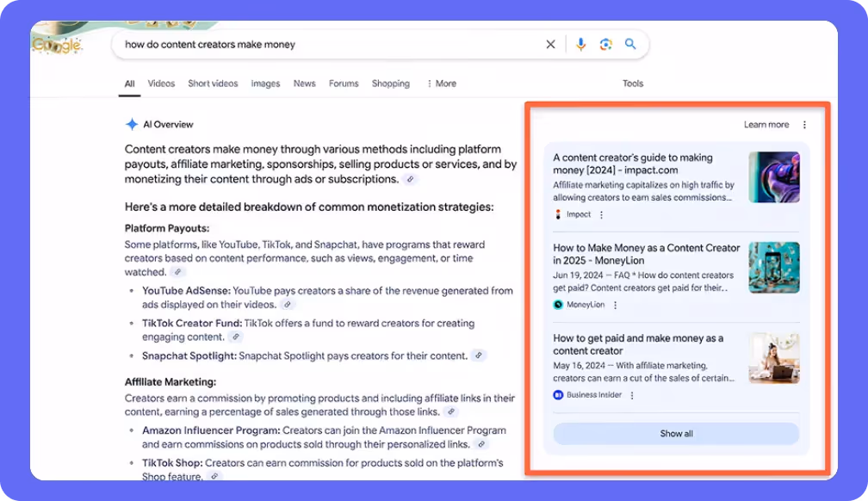Click the Business Insider source name
868x501 pixels.
(594, 395)
